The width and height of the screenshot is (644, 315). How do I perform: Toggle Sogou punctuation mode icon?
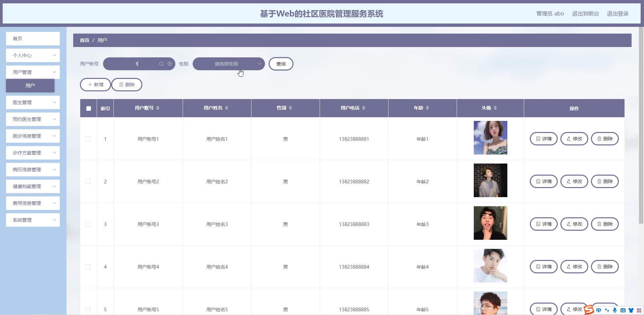pyautogui.click(x=607, y=310)
